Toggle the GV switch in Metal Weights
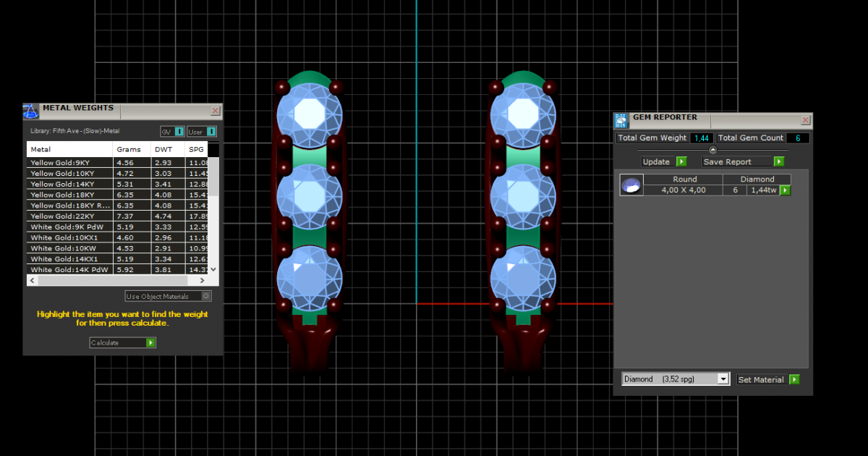The width and height of the screenshot is (868, 456). (173, 132)
